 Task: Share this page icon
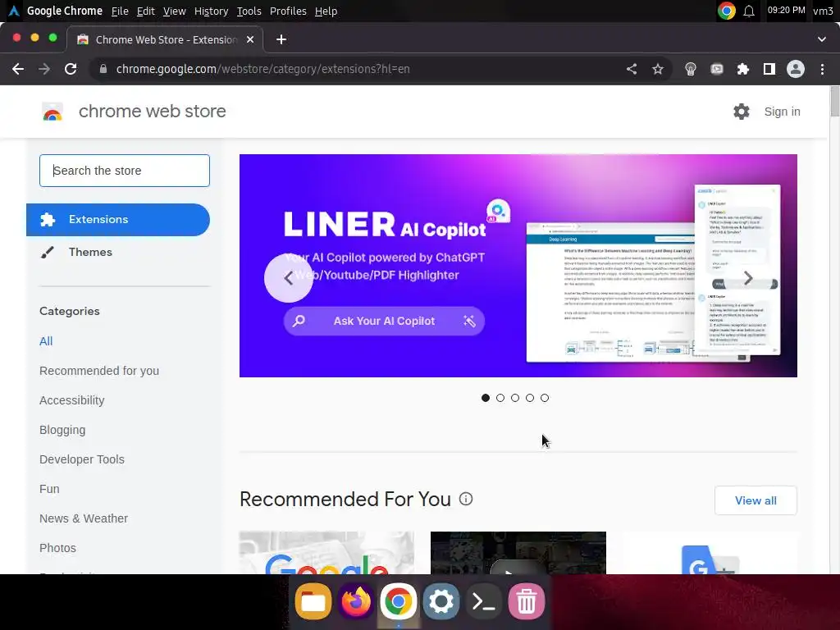pyautogui.click(x=632, y=69)
